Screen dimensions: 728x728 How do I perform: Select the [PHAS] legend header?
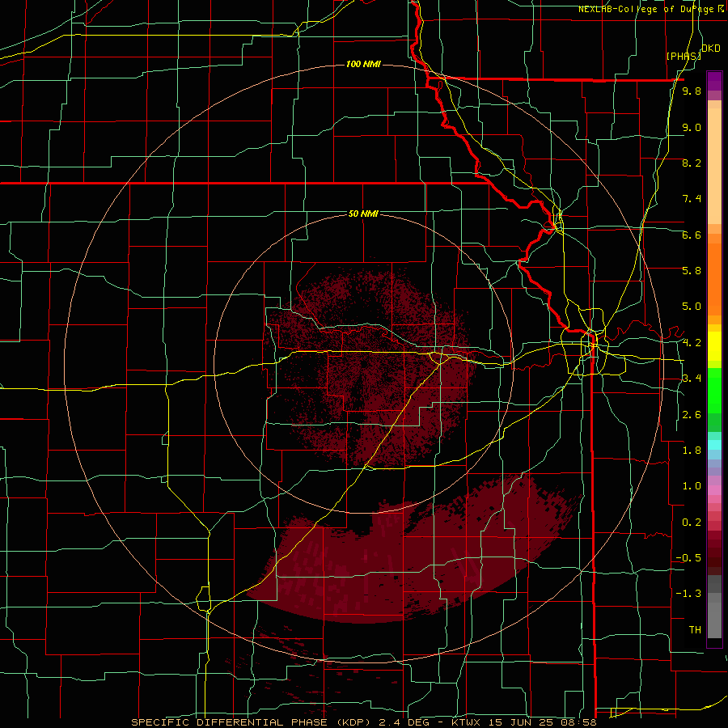684,56
